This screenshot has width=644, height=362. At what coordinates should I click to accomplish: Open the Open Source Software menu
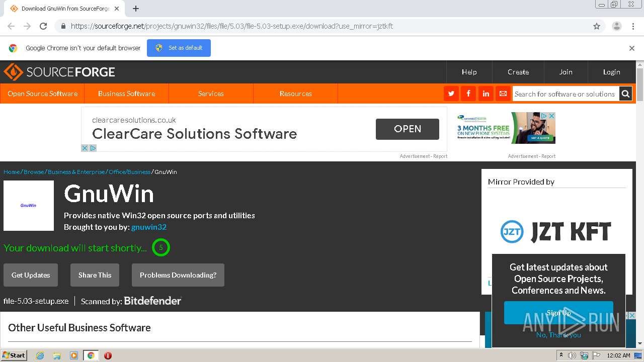42,94
